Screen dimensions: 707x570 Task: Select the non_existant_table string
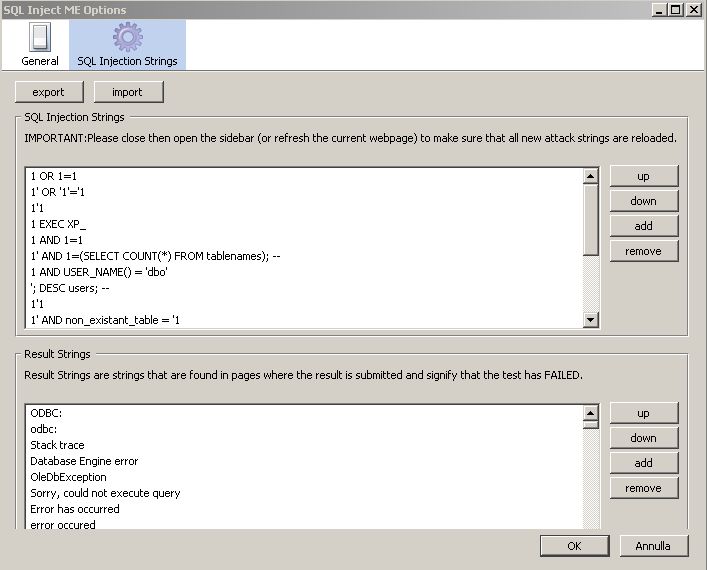(x=304, y=320)
